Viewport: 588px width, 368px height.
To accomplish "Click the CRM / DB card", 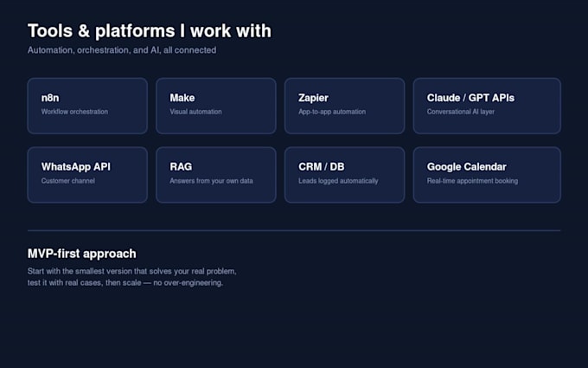I will 345,175.
